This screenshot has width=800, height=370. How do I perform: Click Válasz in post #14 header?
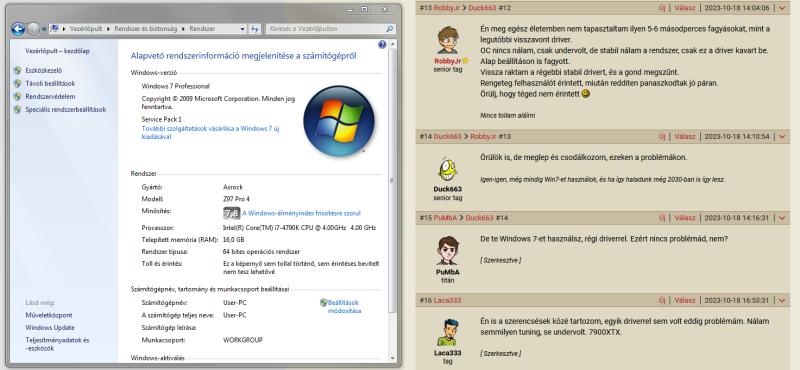click(x=685, y=137)
